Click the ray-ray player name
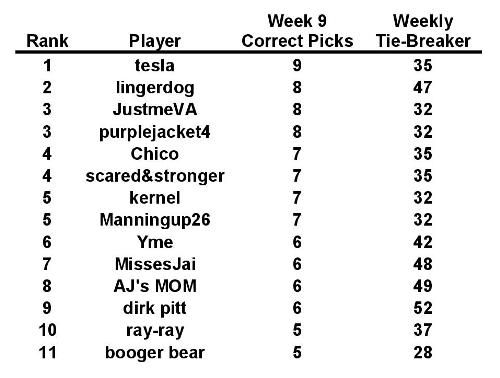This screenshot has height=378, width=500. tap(155, 331)
